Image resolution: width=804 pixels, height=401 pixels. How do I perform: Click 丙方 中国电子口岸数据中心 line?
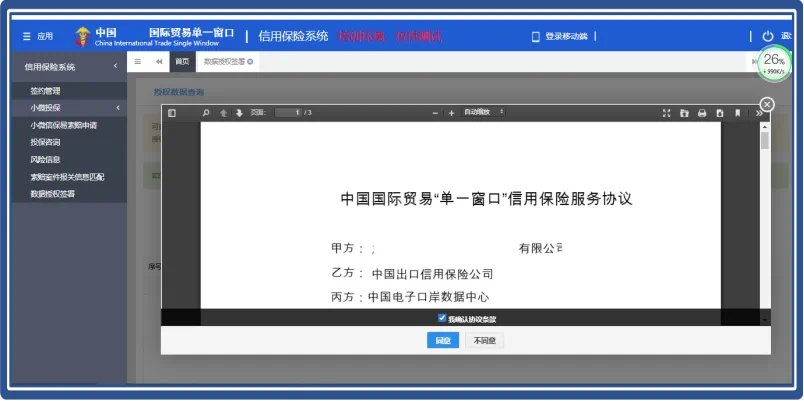tap(410, 297)
